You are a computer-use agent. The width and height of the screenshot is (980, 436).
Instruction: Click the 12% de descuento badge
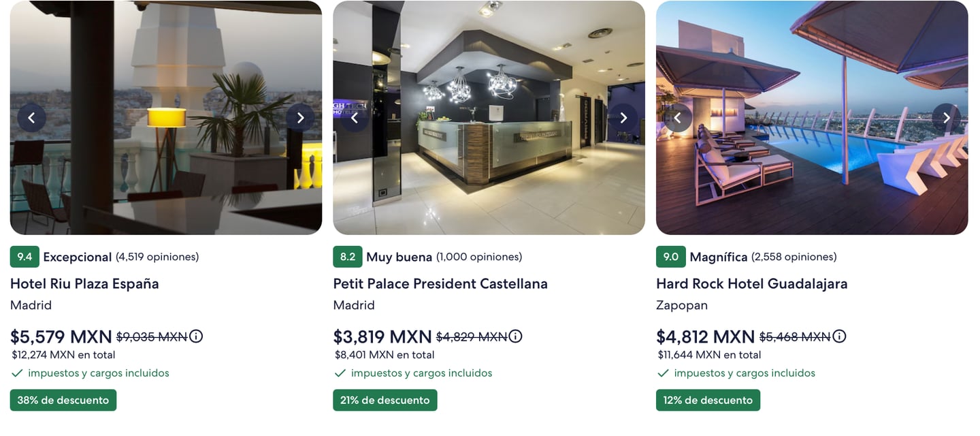click(x=708, y=400)
